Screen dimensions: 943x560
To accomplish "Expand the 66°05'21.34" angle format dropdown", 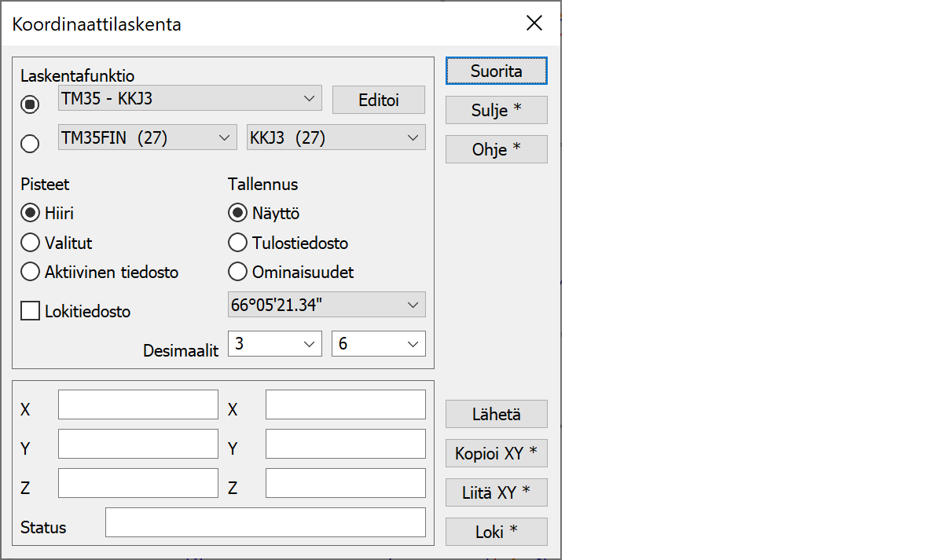I will coord(326,305).
